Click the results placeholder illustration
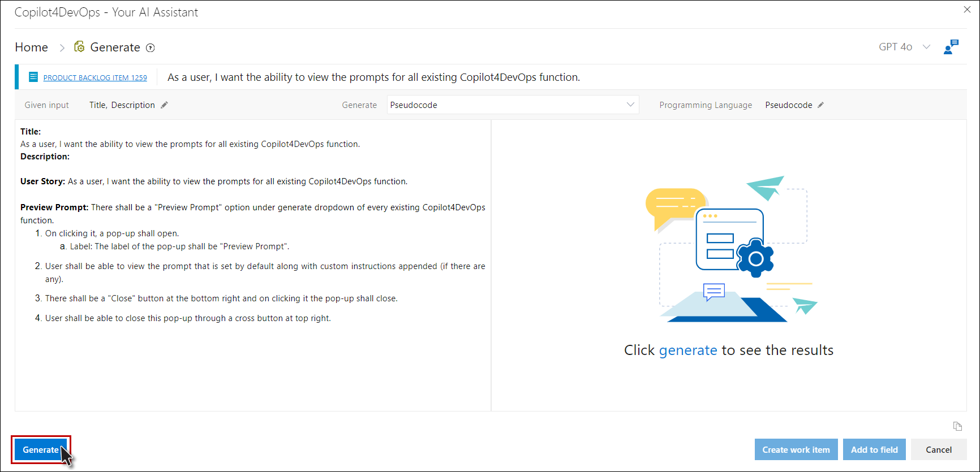 (730, 249)
